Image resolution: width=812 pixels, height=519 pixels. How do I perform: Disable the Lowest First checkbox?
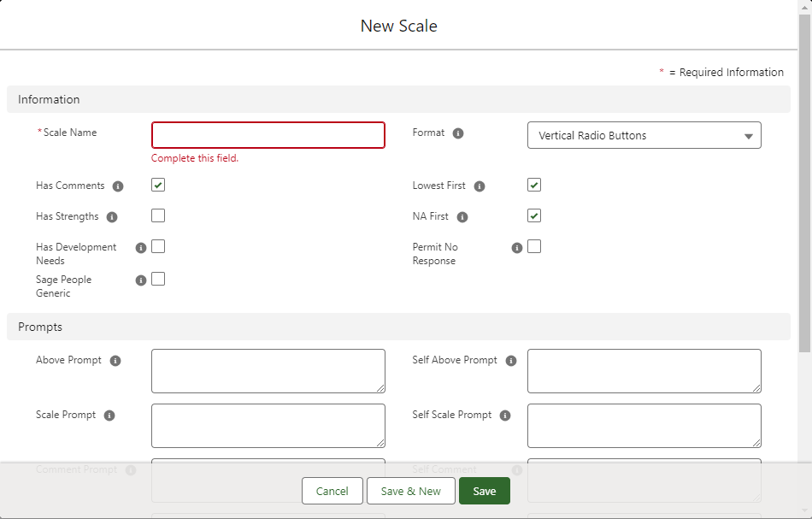click(x=534, y=185)
